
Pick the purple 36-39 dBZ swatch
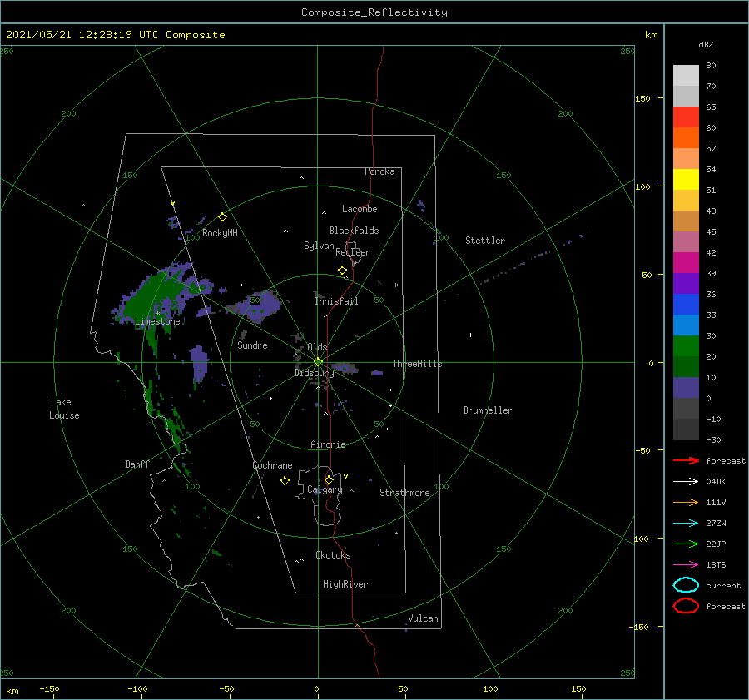coord(686,284)
